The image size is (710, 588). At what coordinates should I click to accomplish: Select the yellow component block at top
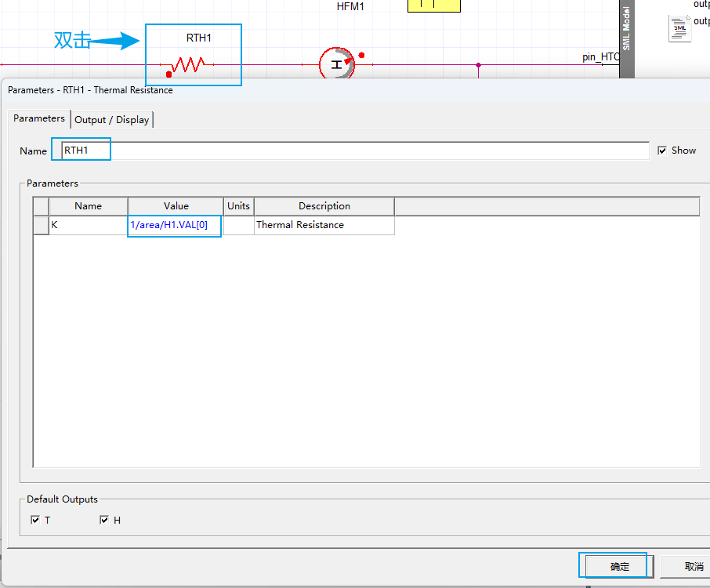pyautogui.click(x=433, y=6)
